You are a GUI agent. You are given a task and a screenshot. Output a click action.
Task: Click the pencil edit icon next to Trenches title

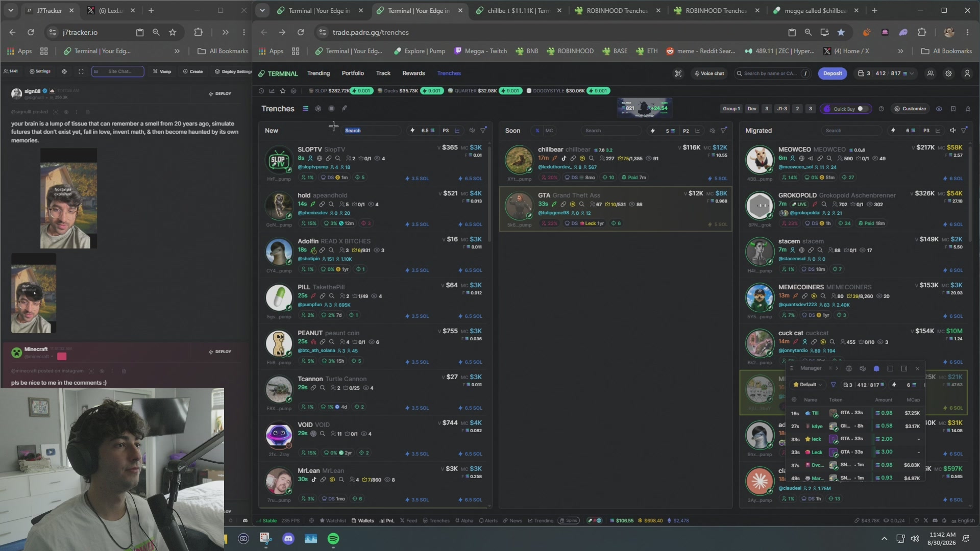pos(345,109)
